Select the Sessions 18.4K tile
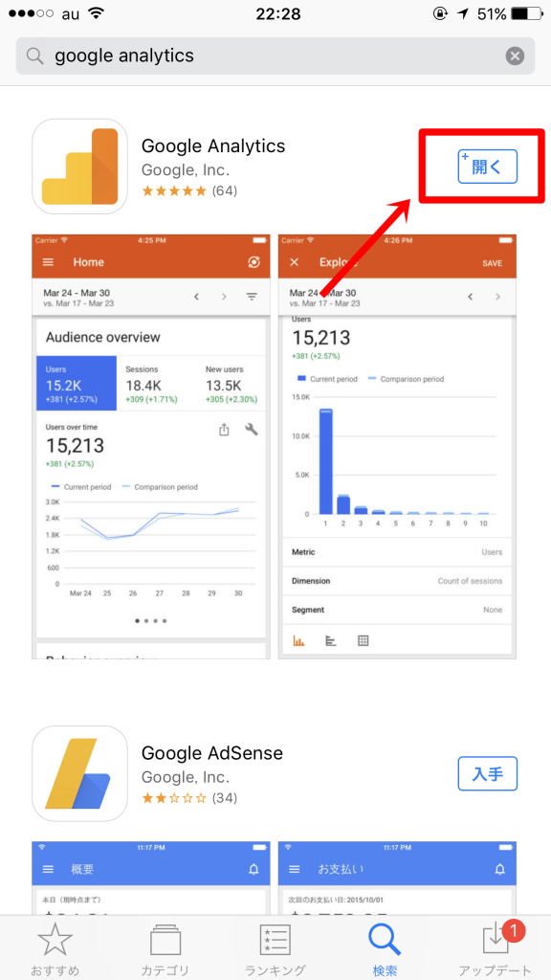The image size is (551, 980). (x=151, y=383)
